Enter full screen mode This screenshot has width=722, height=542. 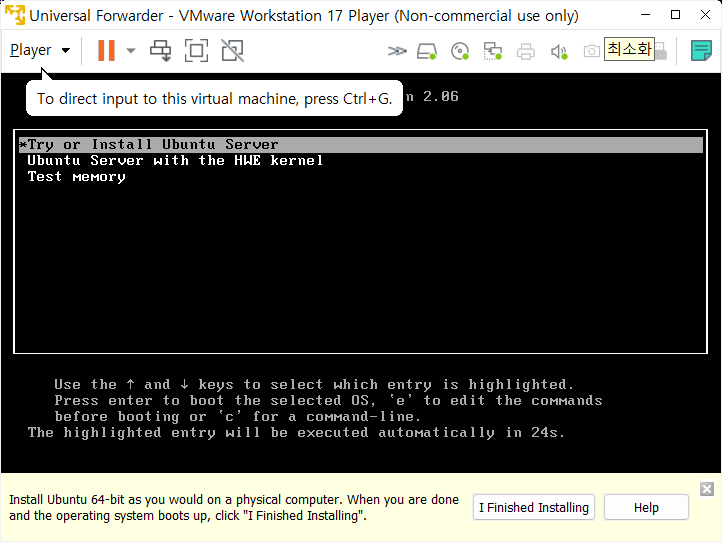[x=196, y=50]
